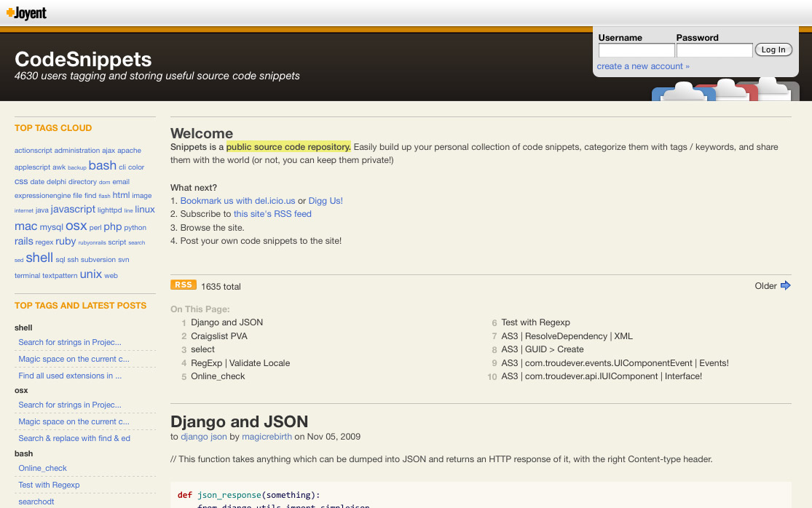
Task: Select the php tag in cloud
Action: coord(112,226)
